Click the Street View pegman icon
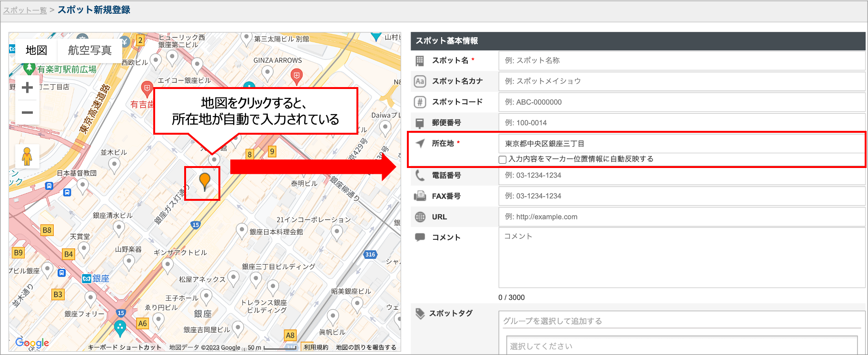Image resolution: width=868 pixels, height=355 pixels. (x=27, y=156)
